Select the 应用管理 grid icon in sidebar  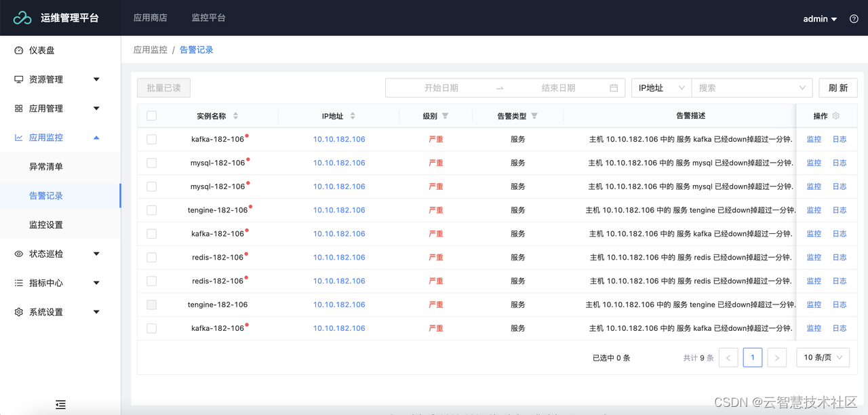pyautogui.click(x=19, y=108)
